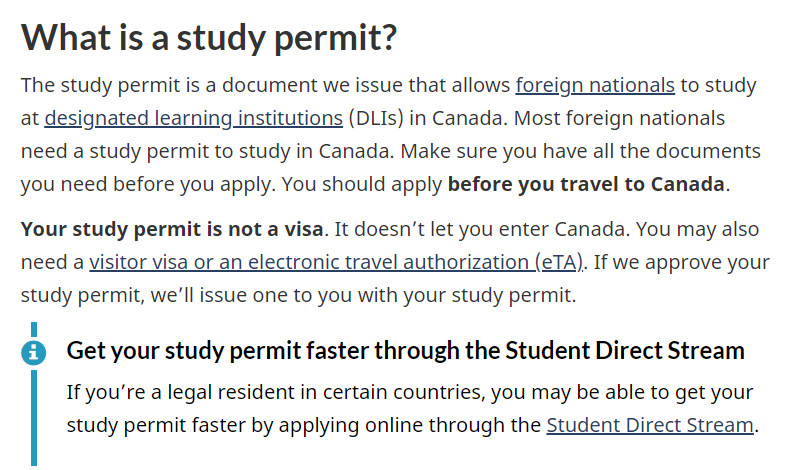Click the sentence starting Make sure you have
The image size is (786, 470).
tap(391, 168)
